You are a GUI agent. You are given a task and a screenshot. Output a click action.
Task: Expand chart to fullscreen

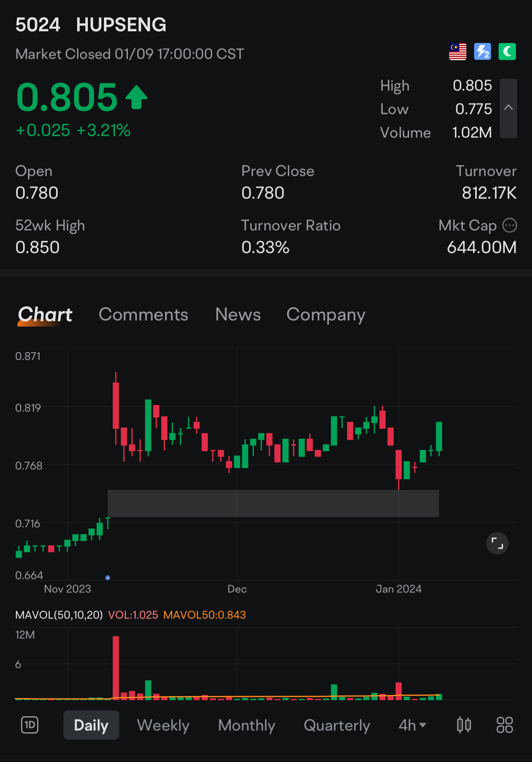click(x=497, y=543)
